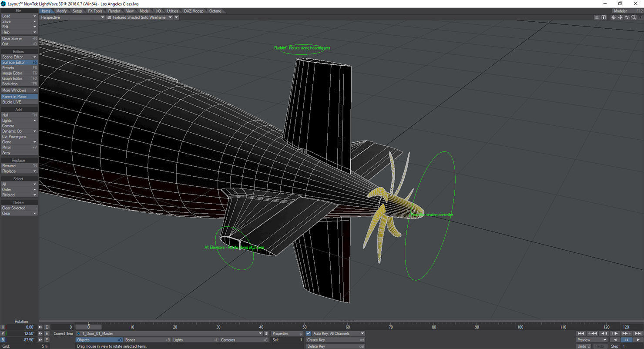The image size is (644, 349).
Task: Click the icon right of Current Item dropdown
Action: 266,334
